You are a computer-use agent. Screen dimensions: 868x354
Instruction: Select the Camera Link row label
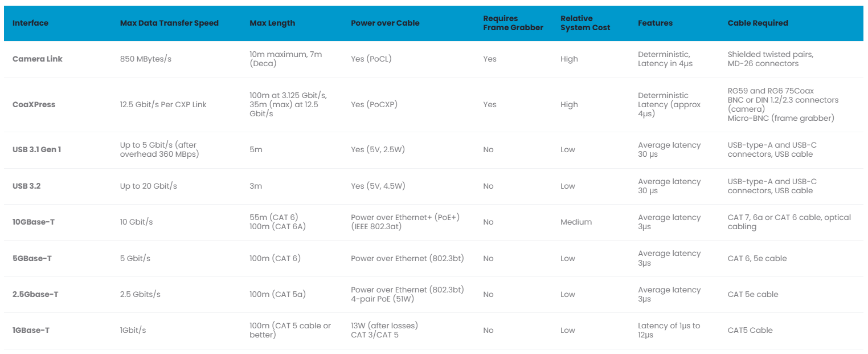point(38,59)
